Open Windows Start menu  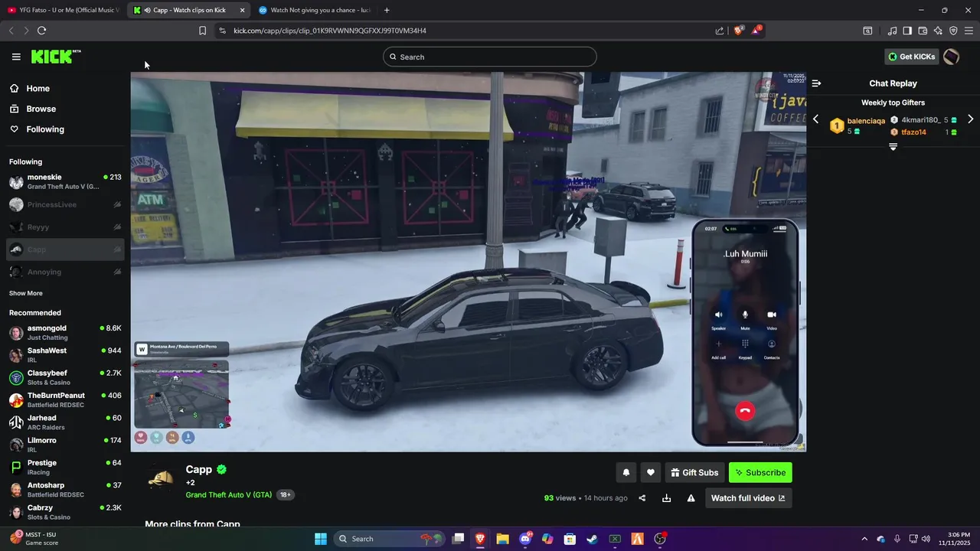[x=321, y=539]
